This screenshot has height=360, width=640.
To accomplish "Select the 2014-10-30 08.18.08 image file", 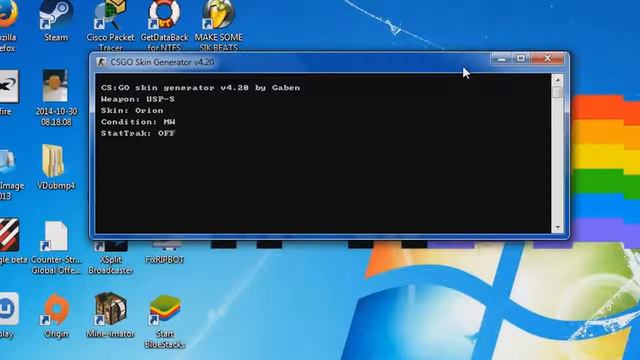I will pos(56,98).
